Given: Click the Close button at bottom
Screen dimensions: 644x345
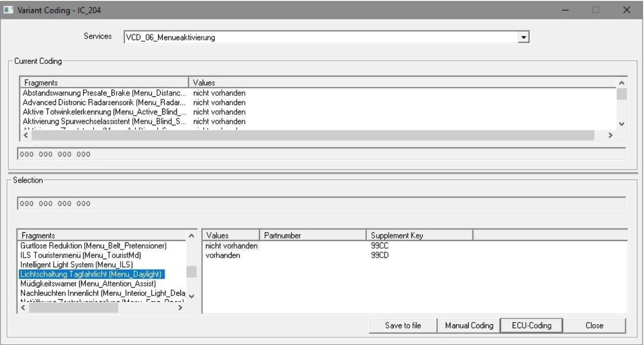Looking at the screenshot, I should click(594, 326).
